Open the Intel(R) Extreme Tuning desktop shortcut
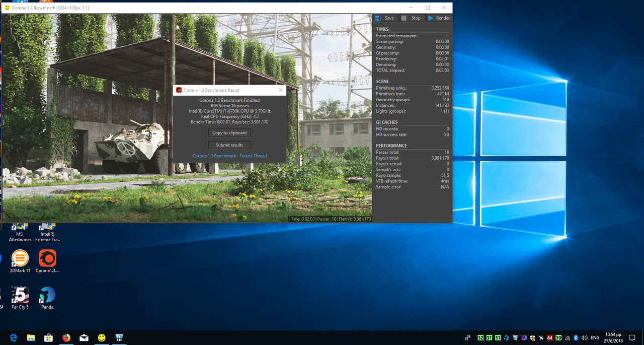 coord(48,232)
